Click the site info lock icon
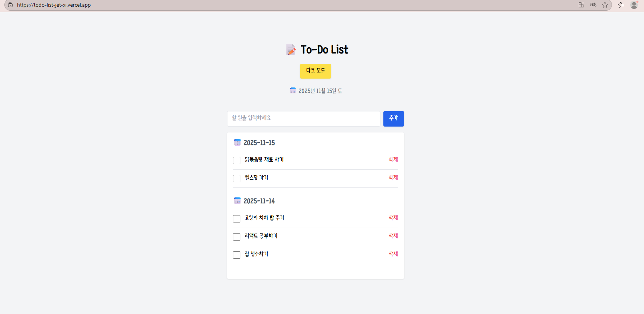Image resolution: width=644 pixels, height=314 pixels. [x=10, y=5]
